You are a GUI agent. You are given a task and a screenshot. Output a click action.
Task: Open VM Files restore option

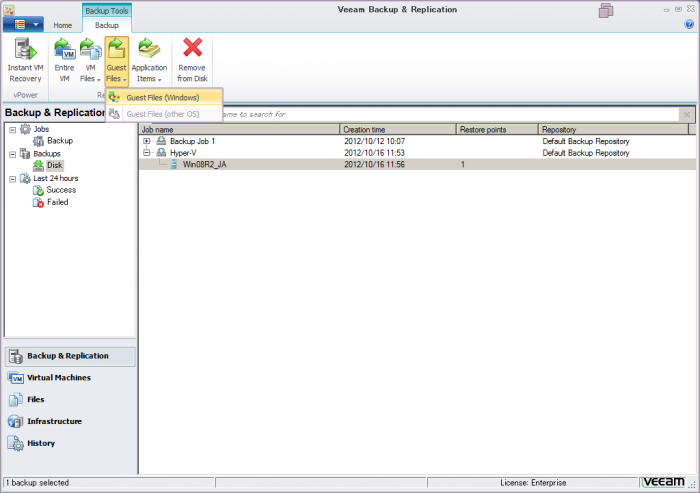point(90,61)
